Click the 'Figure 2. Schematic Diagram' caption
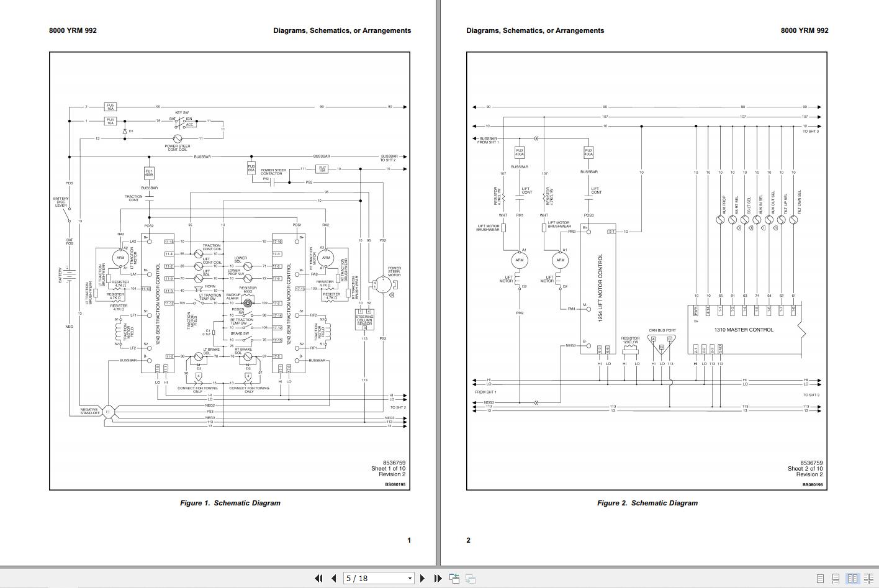This screenshot has width=879, height=588. [647, 503]
